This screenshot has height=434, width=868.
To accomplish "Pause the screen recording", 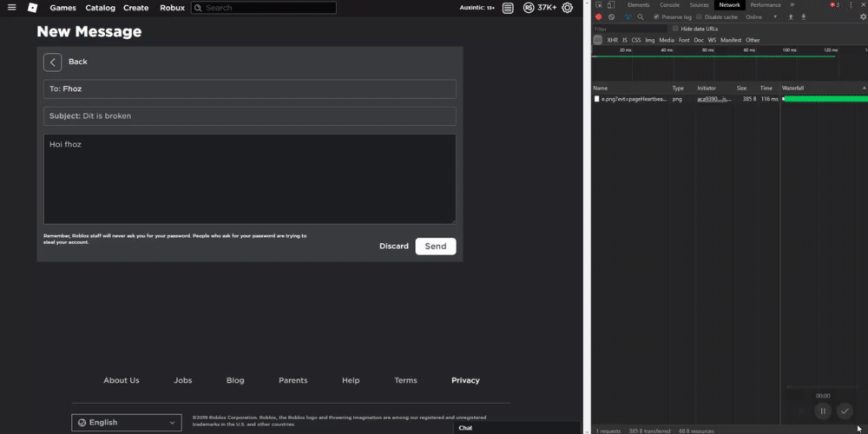I will pos(823,411).
